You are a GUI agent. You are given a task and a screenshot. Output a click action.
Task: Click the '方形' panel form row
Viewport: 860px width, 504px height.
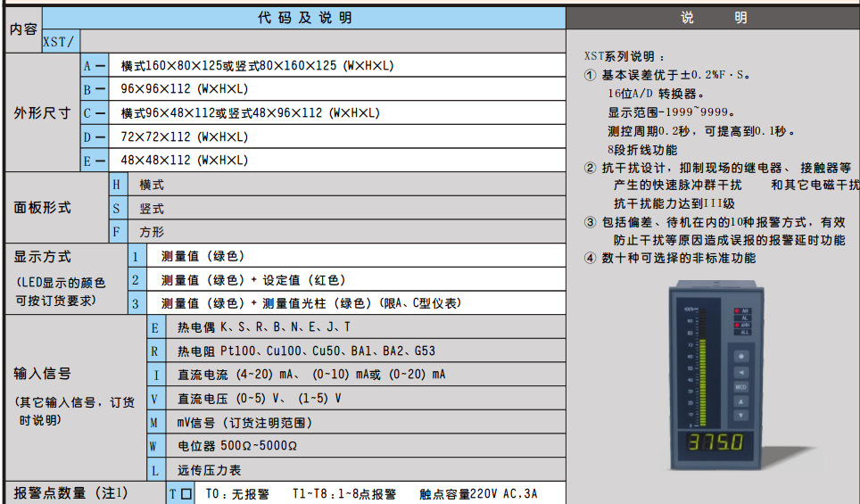tap(347, 232)
